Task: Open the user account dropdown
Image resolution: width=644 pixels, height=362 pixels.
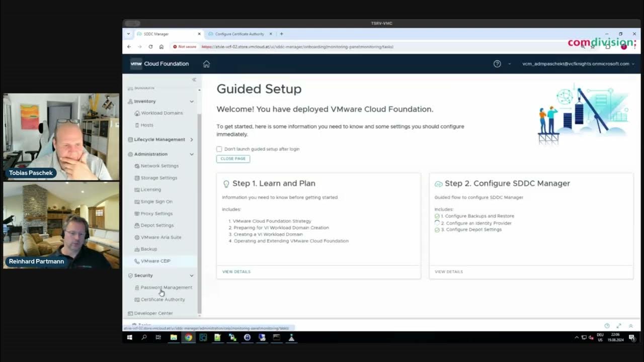Action: tap(578, 64)
